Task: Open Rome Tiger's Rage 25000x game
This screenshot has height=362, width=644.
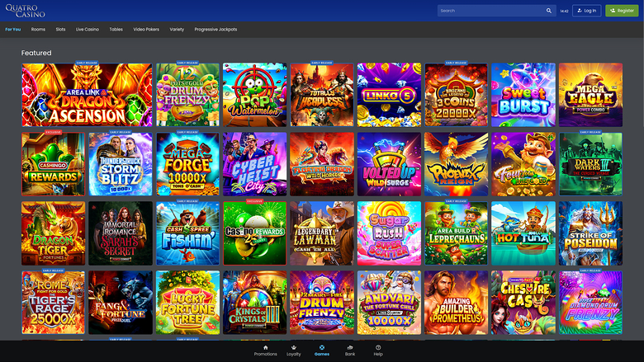Action: (54, 303)
